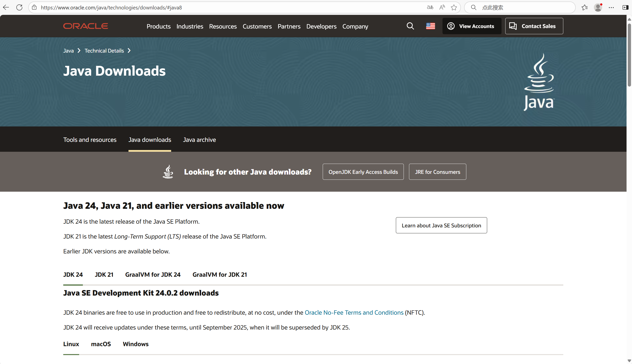Select the JDK 21 tab
This screenshot has width=632, height=364.
104,274
